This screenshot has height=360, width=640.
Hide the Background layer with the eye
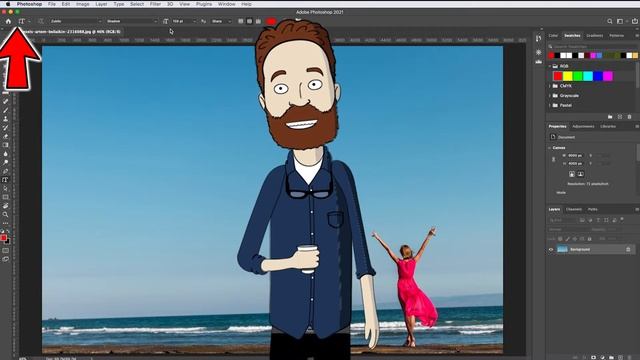tap(551, 249)
